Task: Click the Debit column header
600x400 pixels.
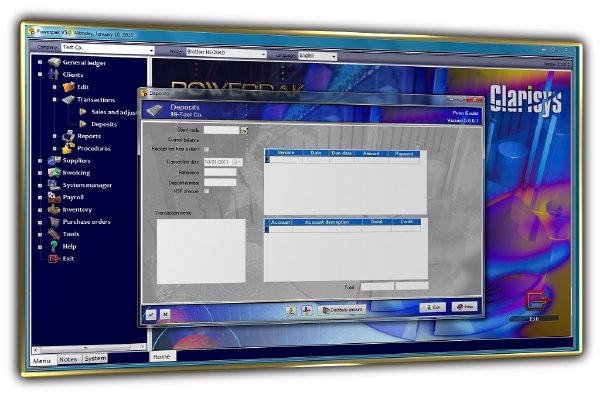Action: 377,222
